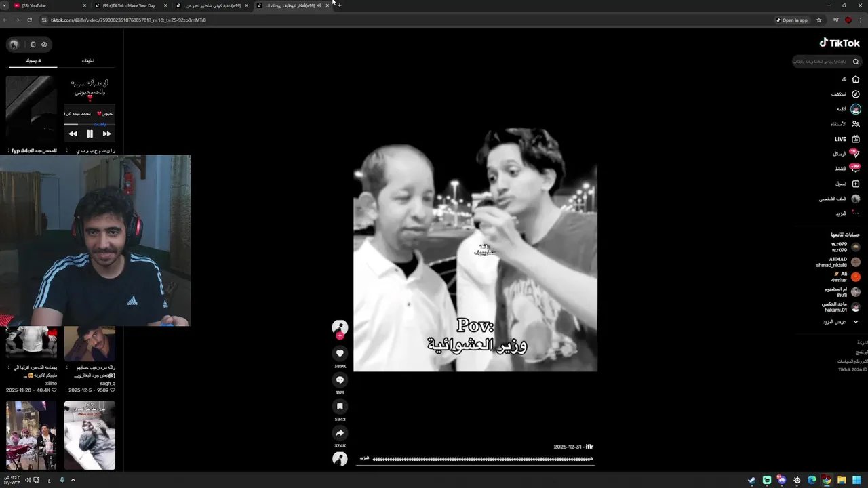Open the spinning sound disc icon
The height and width of the screenshot is (488, 868).
tap(340, 459)
